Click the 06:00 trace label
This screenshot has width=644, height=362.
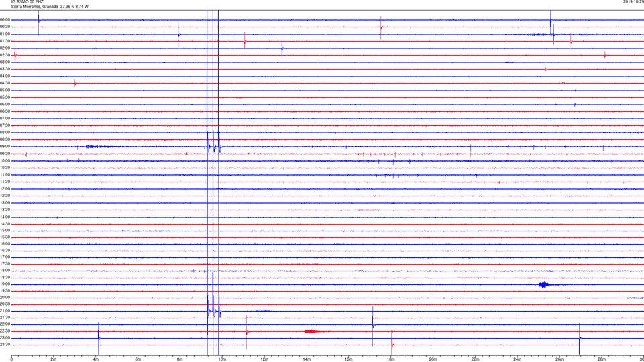point(5,105)
